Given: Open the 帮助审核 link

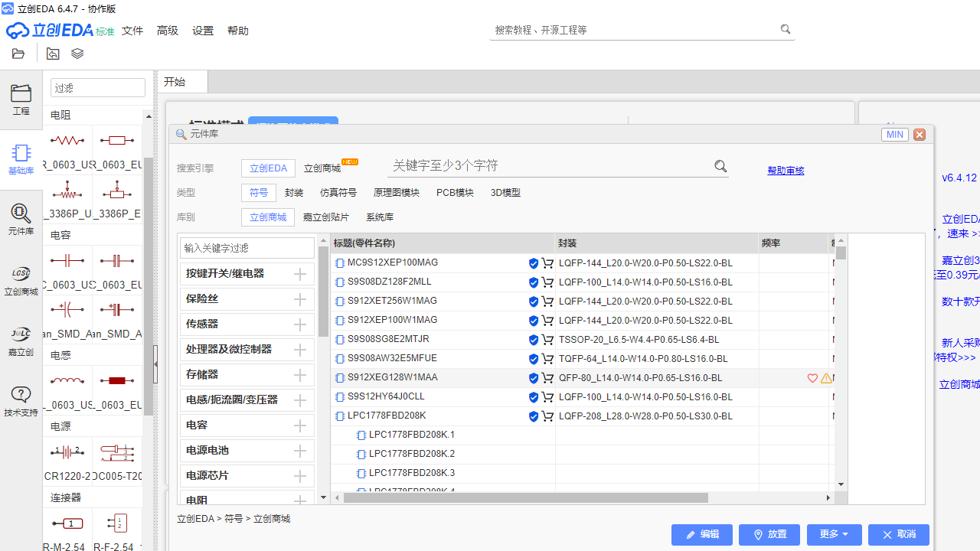Looking at the screenshot, I should pyautogui.click(x=786, y=171).
